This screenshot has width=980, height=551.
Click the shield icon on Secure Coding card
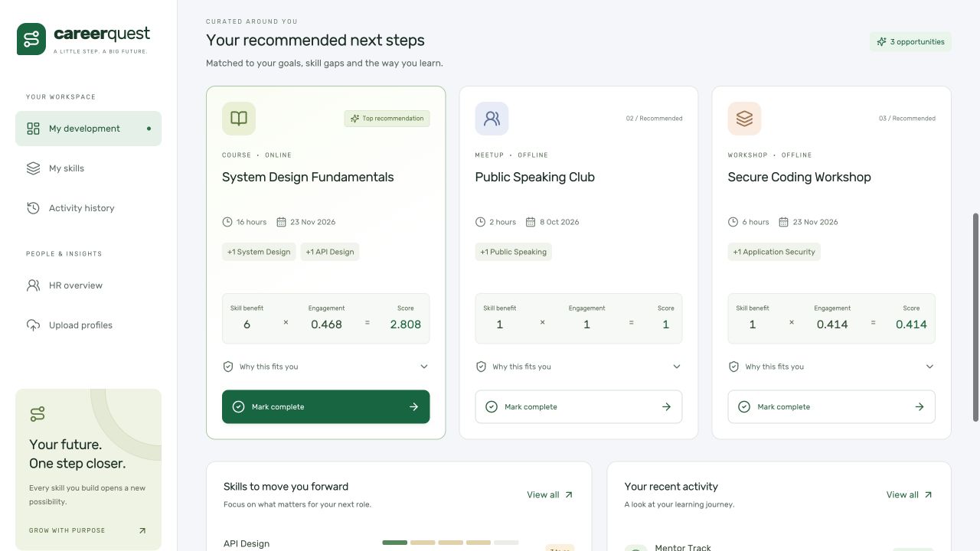733,367
